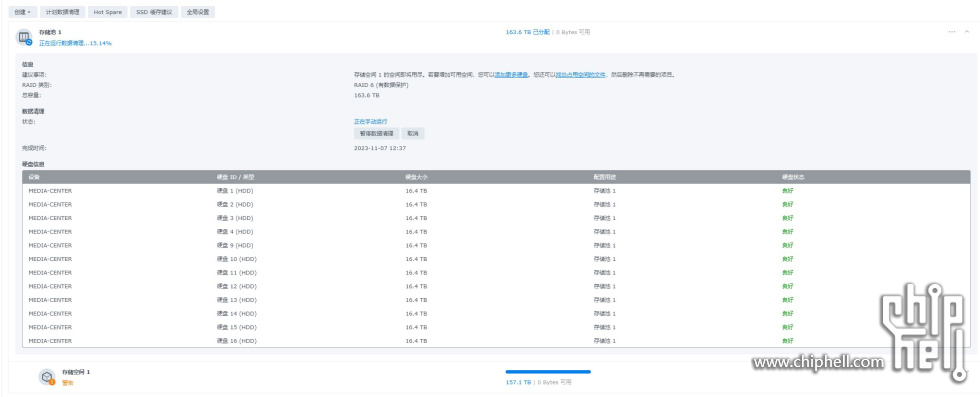Click the 存储空间 1 volume icon

coord(47,377)
